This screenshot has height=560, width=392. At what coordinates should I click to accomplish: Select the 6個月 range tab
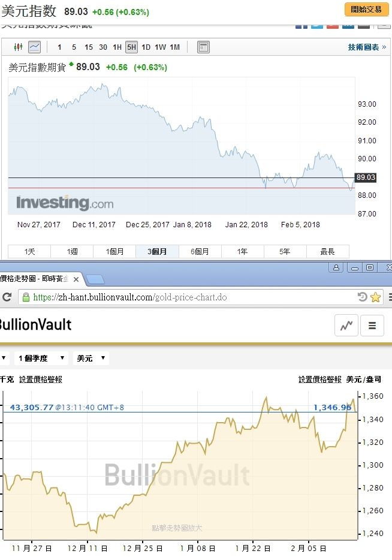[x=200, y=252]
